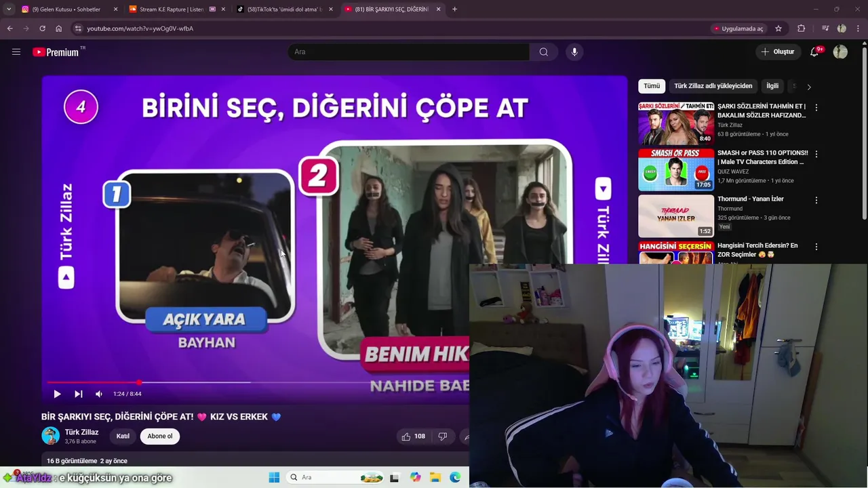This screenshot has height=488, width=868.
Task: Launch Copilot from the taskbar
Action: pyautogui.click(x=416, y=478)
